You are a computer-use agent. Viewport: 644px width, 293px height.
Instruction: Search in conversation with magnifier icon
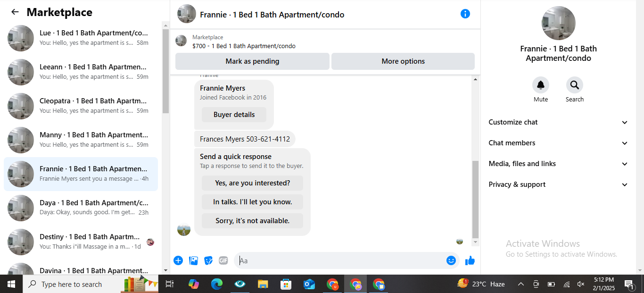[x=575, y=85]
